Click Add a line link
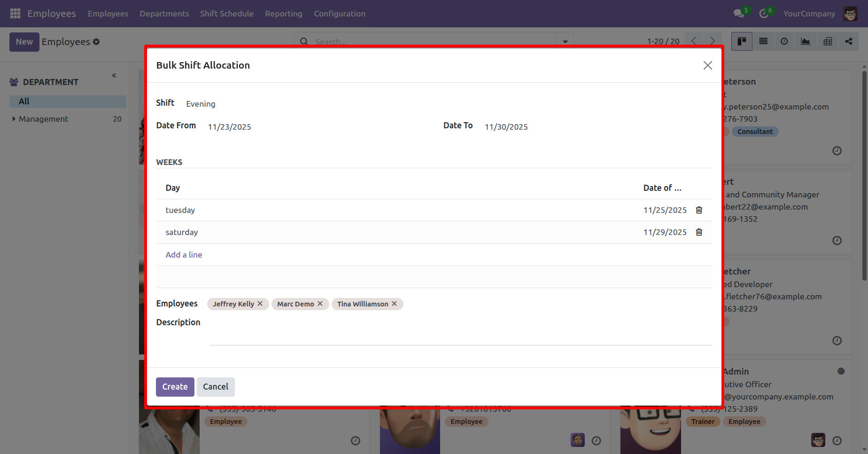This screenshot has width=868, height=454. (184, 255)
